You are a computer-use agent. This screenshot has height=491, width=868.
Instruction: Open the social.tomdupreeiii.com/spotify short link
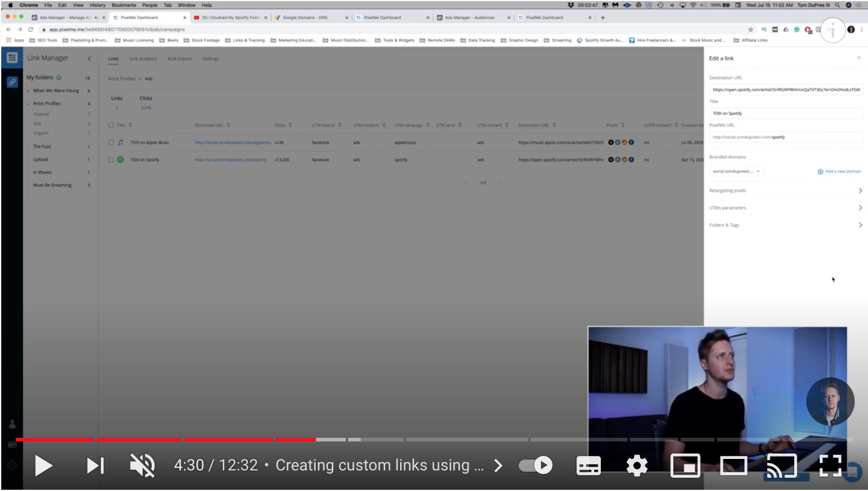pyautogui.click(x=231, y=160)
